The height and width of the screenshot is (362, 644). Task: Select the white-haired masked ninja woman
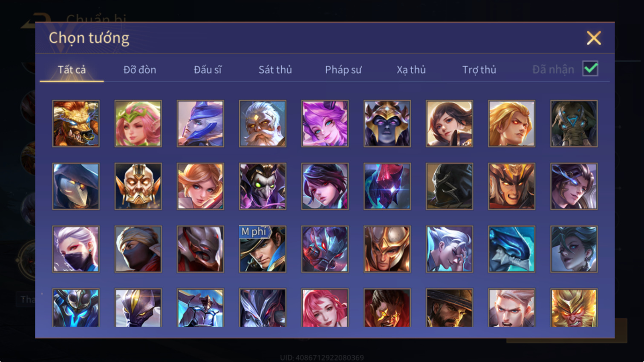[76, 249]
